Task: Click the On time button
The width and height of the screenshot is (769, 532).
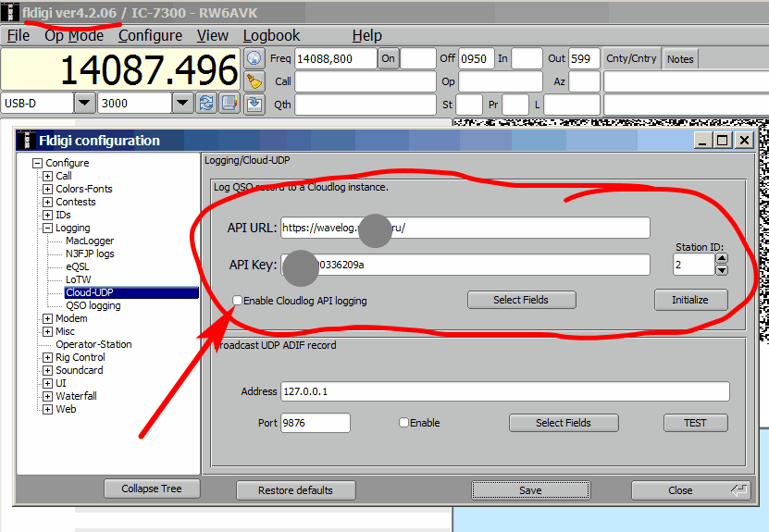Action: 389,58
